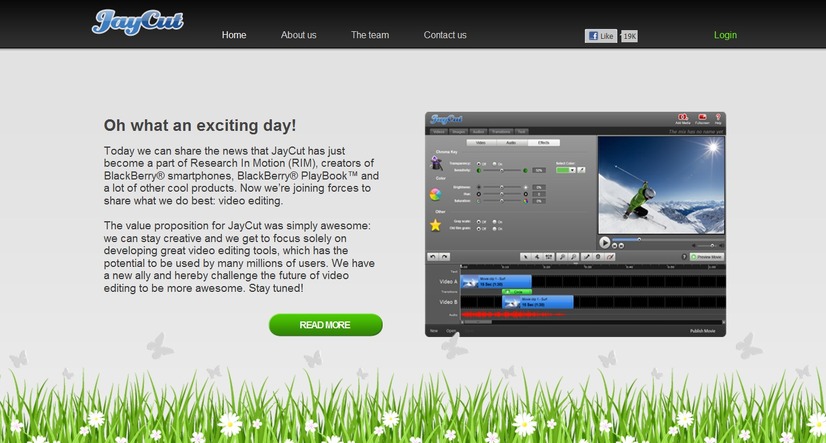Click the Brightness slider handle
The height and width of the screenshot is (443, 826).
pos(502,187)
